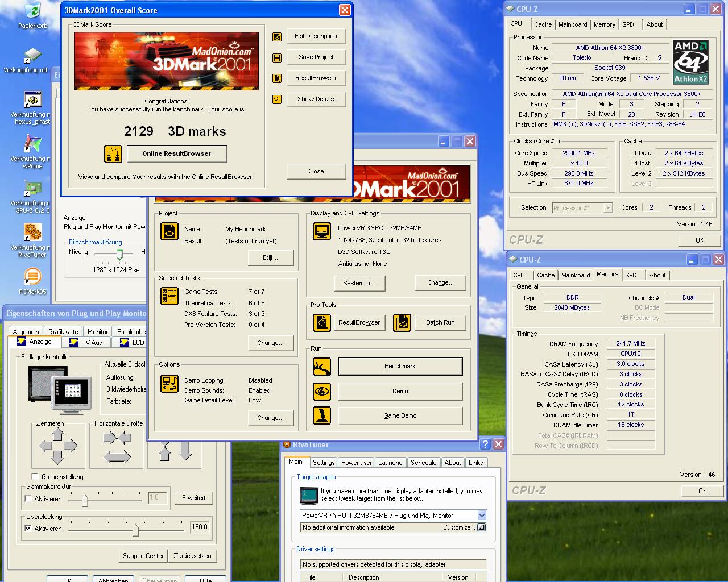Open the CPU-Z Processor selection dropdown
728x582 pixels.
[x=607, y=208]
